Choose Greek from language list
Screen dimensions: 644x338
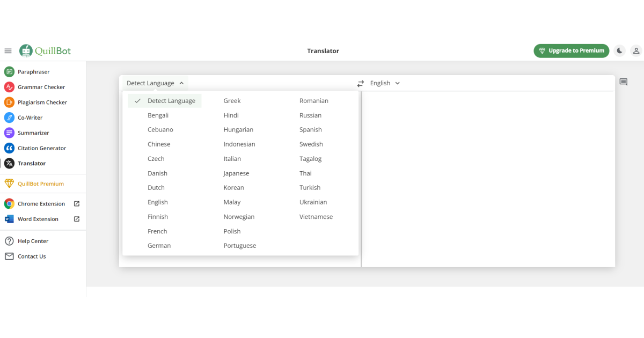232,101
